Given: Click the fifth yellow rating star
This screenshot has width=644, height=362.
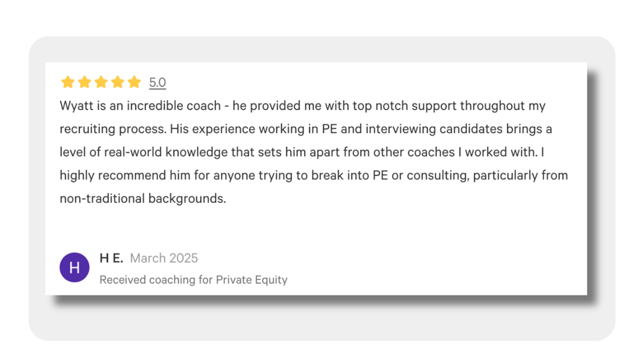Looking at the screenshot, I should [x=135, y=82].
